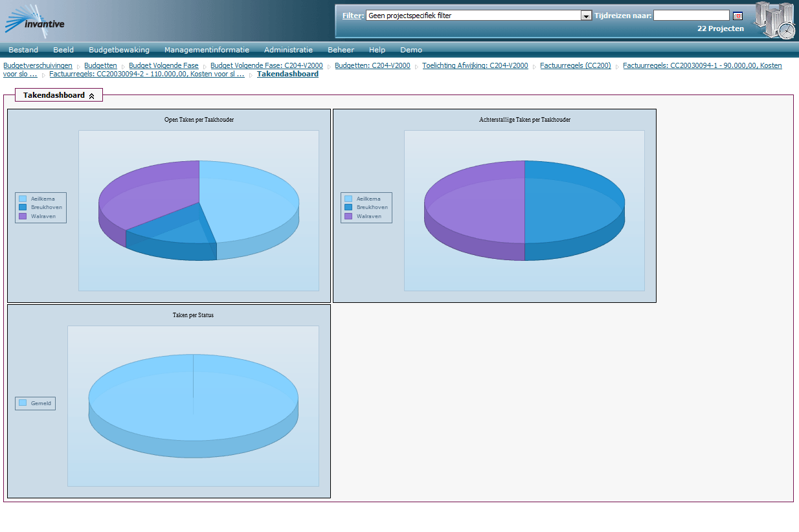The image size is (799, 532).
Task: Navigate to Budget Volgende Fase breadcrumb
Action: click(x=164, y=66)
